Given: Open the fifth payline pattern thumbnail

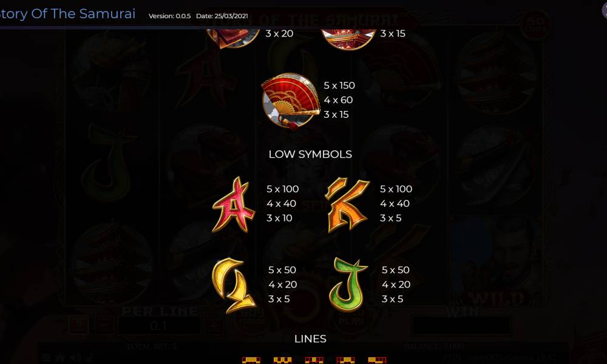Looking at the screenshot, I should pyautogui.click(x=377, y=360).
